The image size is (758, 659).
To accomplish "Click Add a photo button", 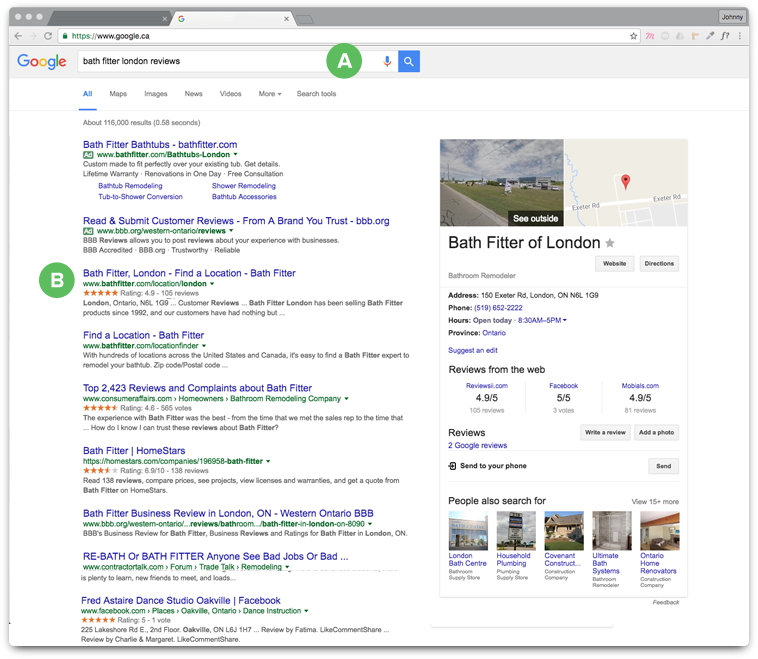I will [x=656, y=433].
